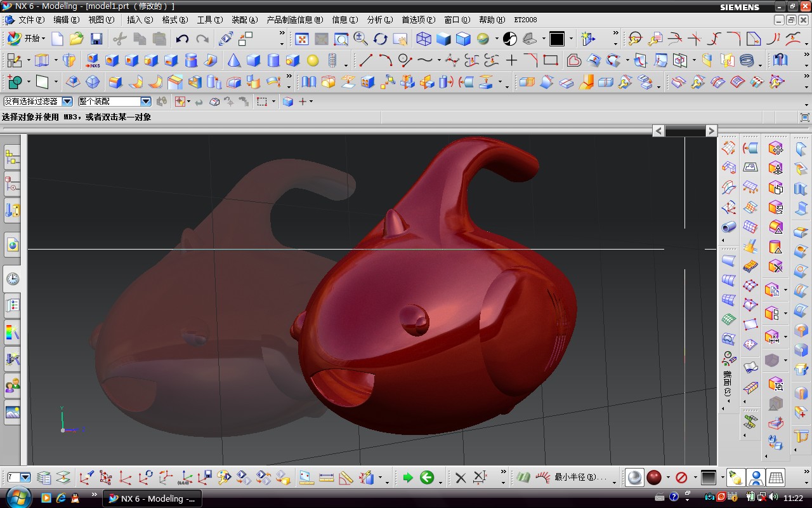This screenshot has height=508, width=812.
Task: Click the Cut scissors icon
Action: tap(120, 39)
